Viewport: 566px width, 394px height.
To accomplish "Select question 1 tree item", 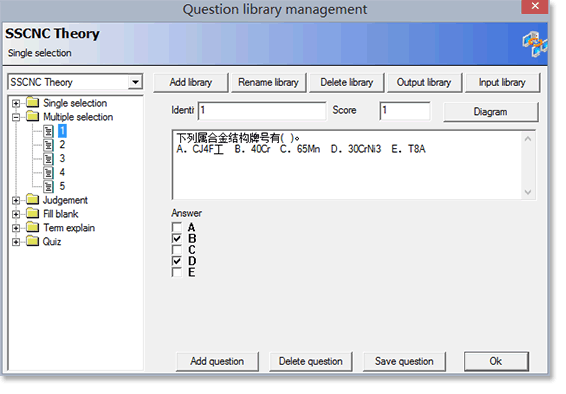I will pos(62,131).
